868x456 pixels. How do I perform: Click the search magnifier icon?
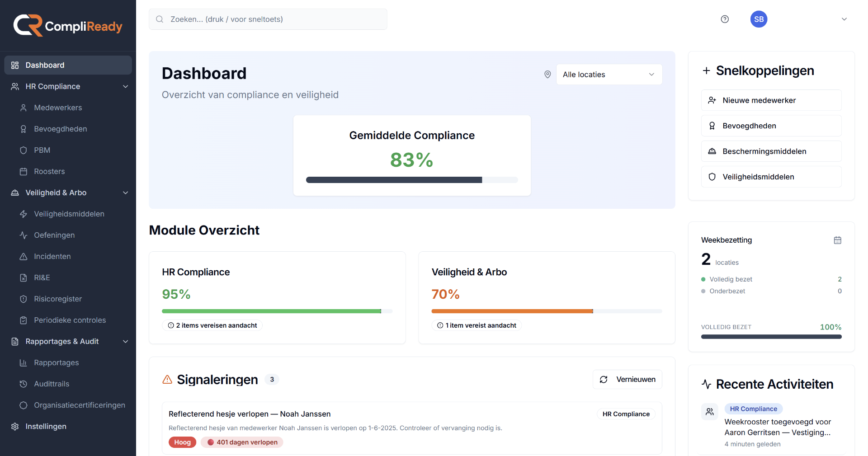[x=160, y=19]
